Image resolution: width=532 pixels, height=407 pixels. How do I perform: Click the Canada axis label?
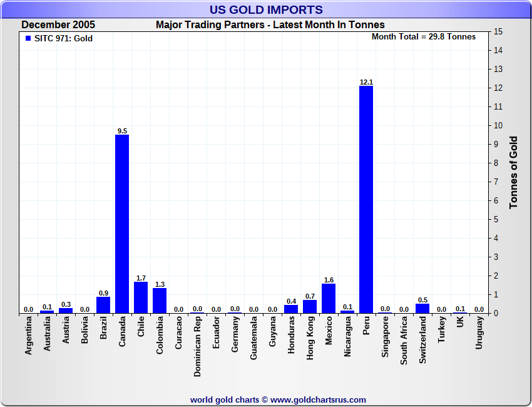[122, 331]
